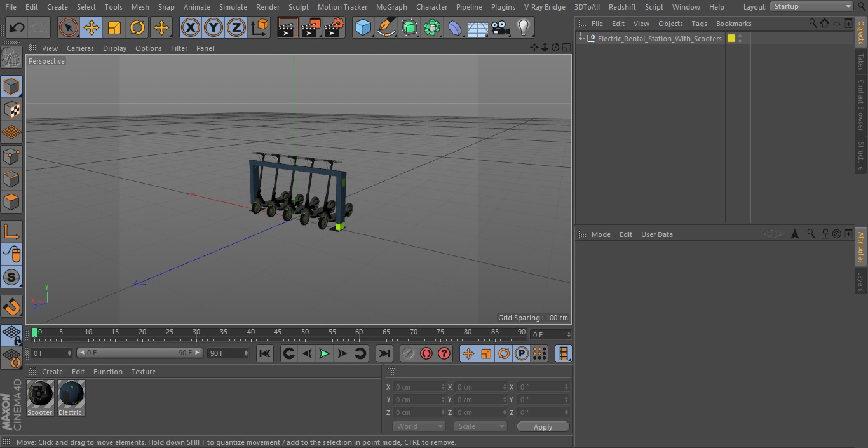Open the spline Pen tool

[x=386, y=27]
